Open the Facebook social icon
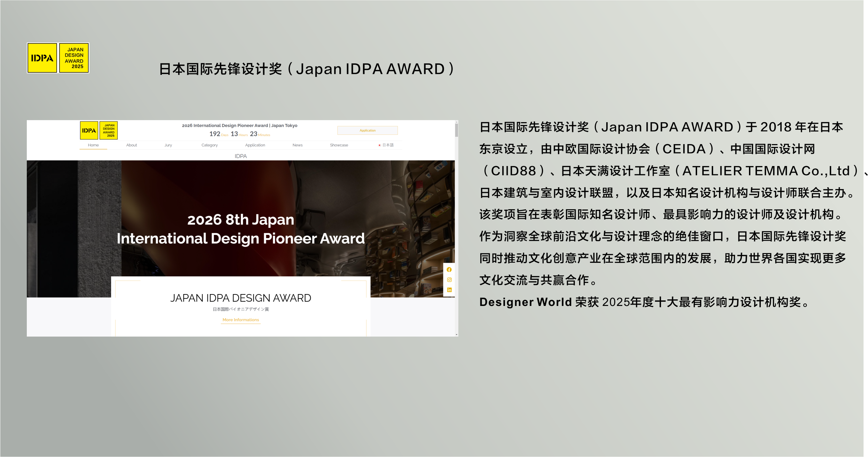868x457 pixels. coord(449,270)
